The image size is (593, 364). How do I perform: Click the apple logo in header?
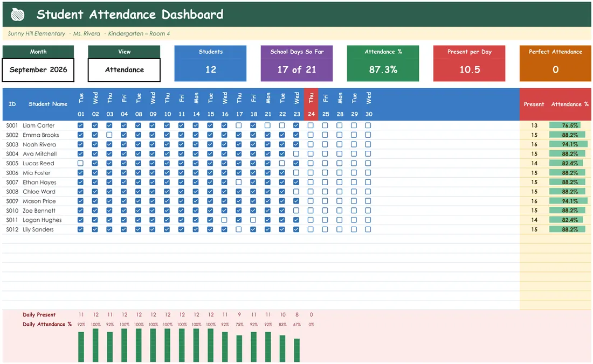18,15
